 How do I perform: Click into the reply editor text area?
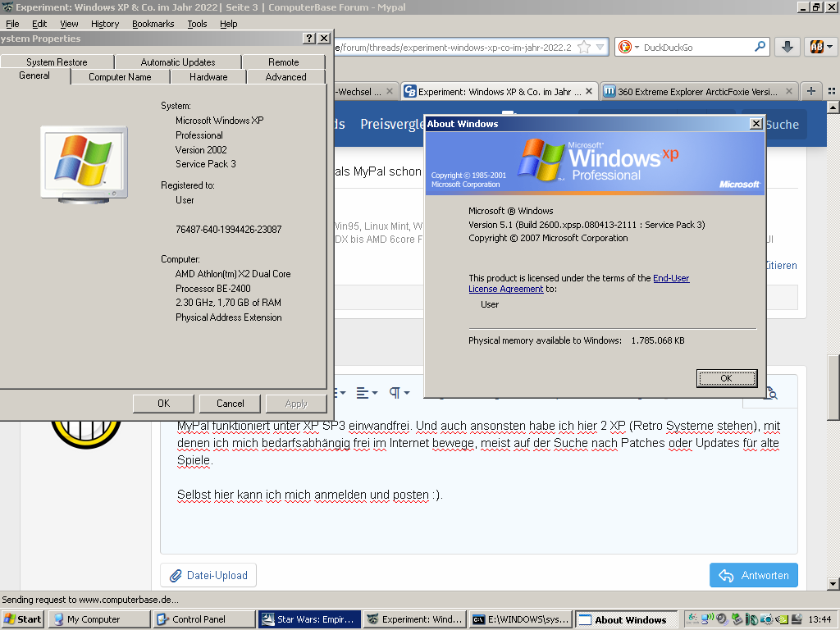coord(478,482)
